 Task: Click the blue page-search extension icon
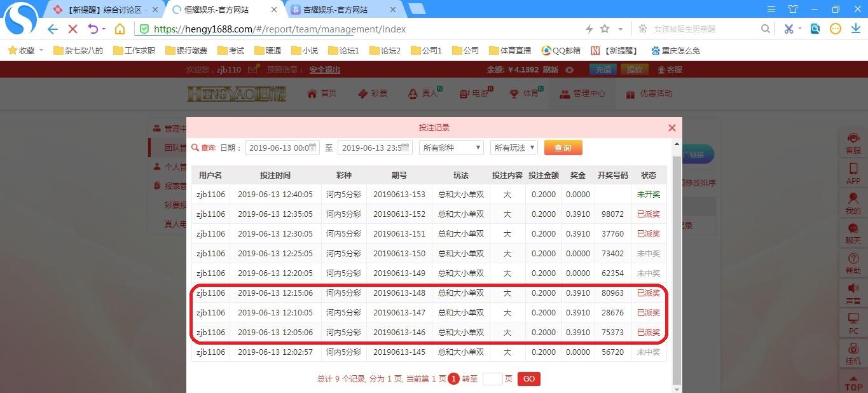tap(815, 29)
